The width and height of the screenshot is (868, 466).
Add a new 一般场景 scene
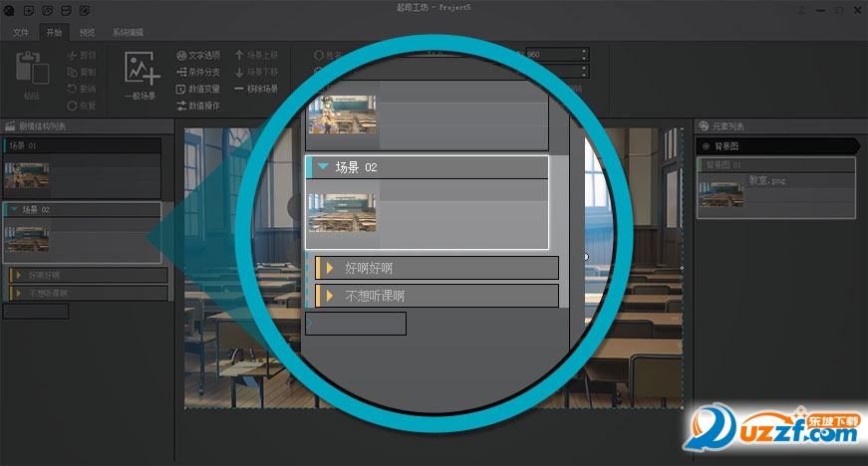click(x=141, y=76)
